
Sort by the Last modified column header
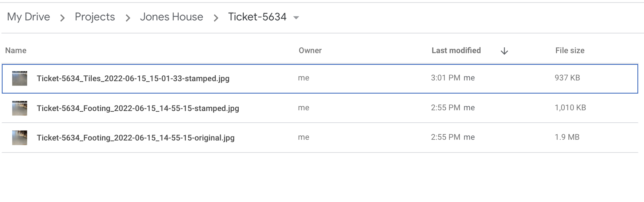click(456, 51)
